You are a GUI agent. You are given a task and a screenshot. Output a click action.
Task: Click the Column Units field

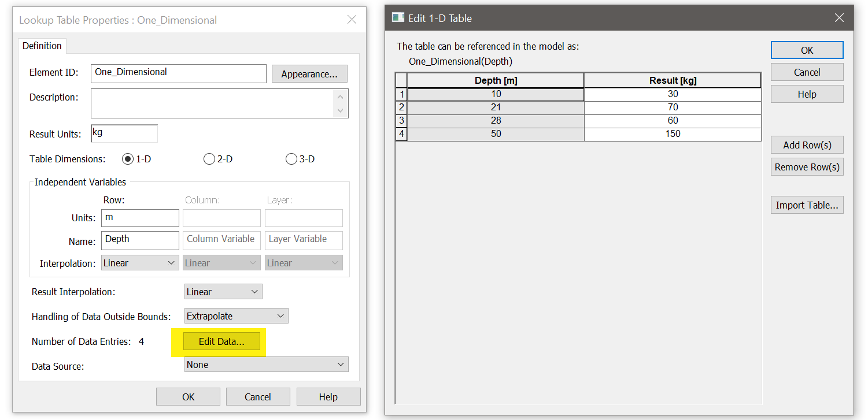[222, 218]
